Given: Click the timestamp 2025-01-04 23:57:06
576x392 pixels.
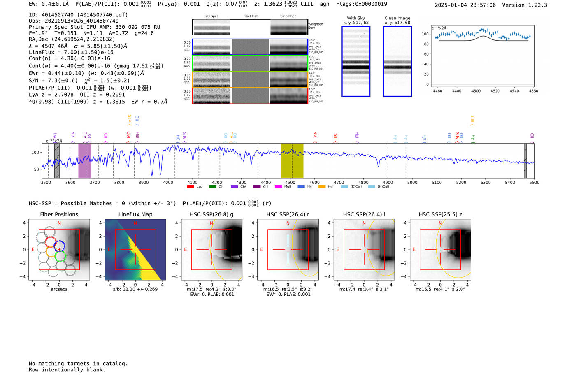Looking at the screenshot, I should point(465,5).
